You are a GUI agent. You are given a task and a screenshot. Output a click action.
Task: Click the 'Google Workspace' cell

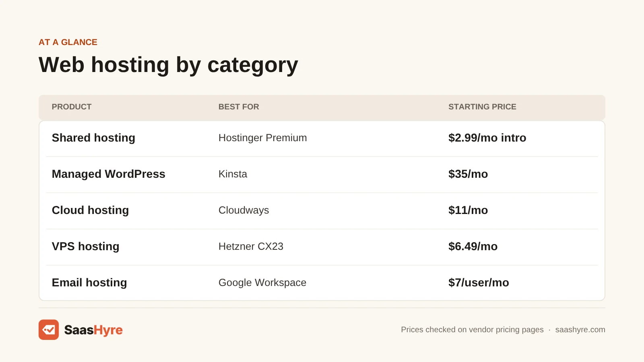click(262, 282)
